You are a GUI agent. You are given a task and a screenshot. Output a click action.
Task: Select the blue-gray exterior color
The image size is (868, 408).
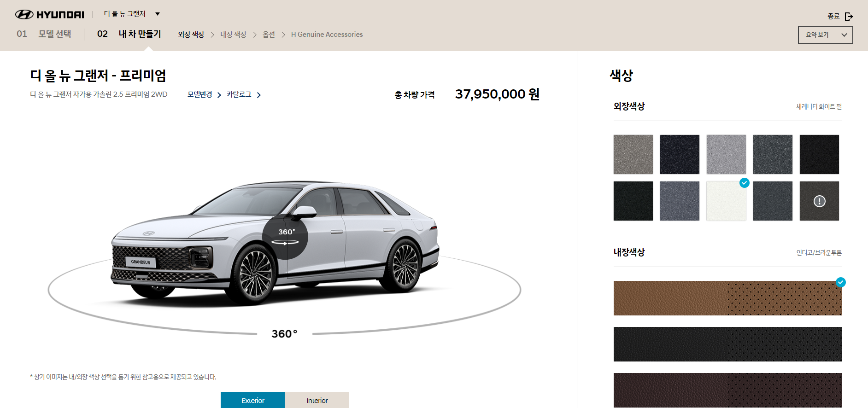[680, 201]
